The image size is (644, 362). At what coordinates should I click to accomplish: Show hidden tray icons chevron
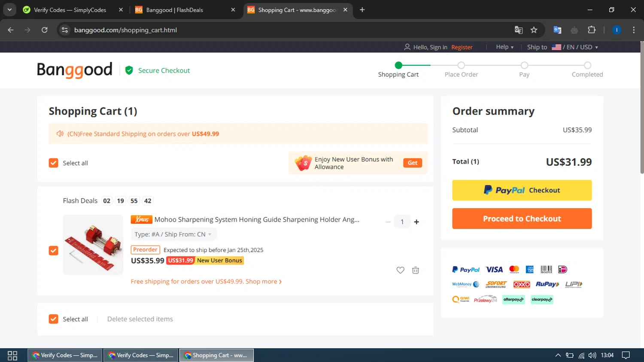558,355
